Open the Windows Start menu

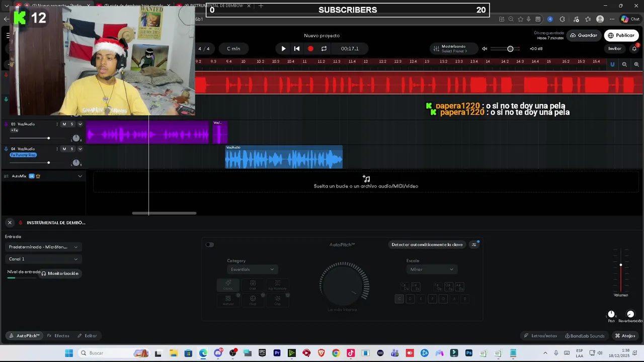pos(69,353)
